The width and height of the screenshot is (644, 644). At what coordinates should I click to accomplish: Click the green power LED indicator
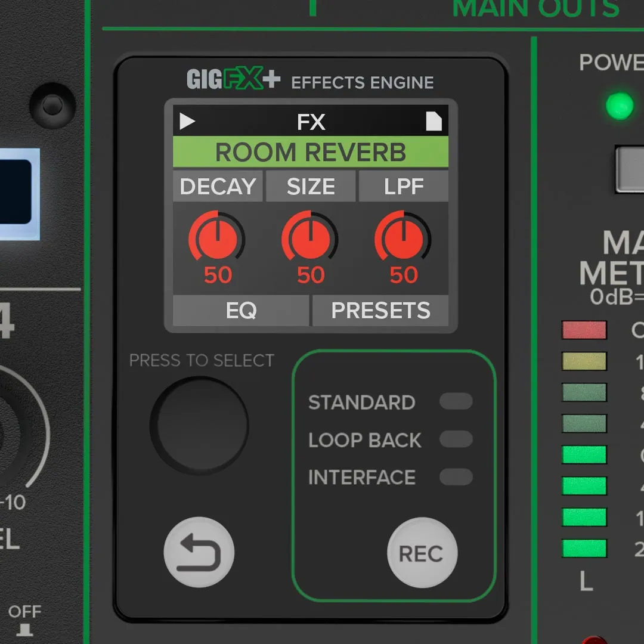click(619, 106)
